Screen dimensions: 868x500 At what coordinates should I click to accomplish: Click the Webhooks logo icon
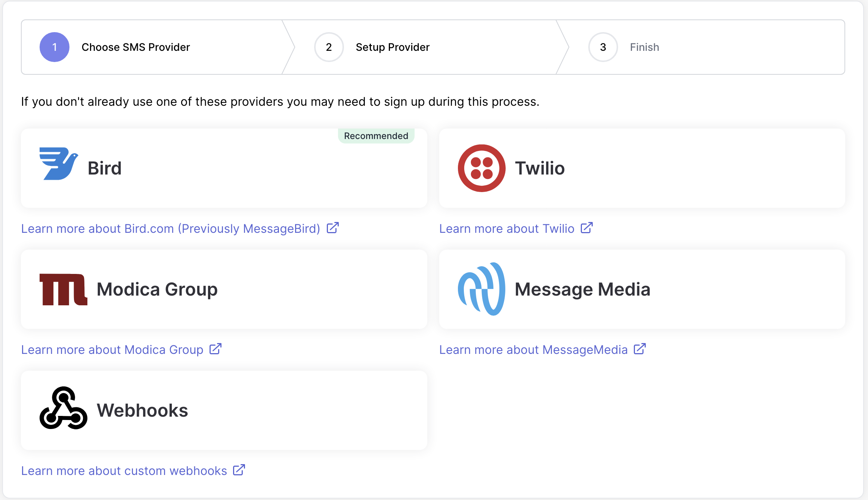point(63,408)
